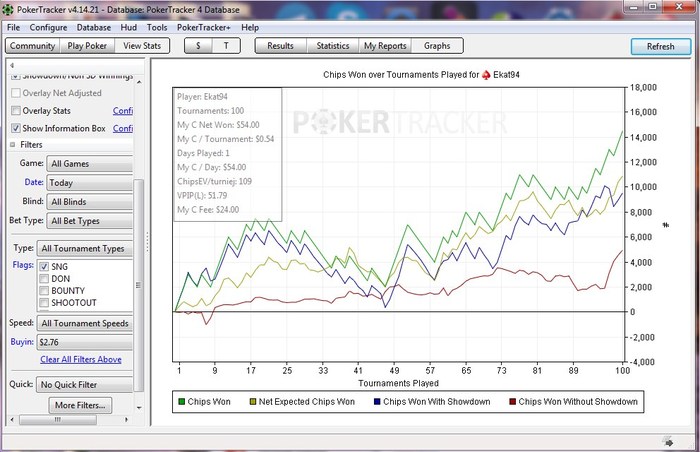
Task: Click the status bar arrow icon at bottom right
Action: 668,442
